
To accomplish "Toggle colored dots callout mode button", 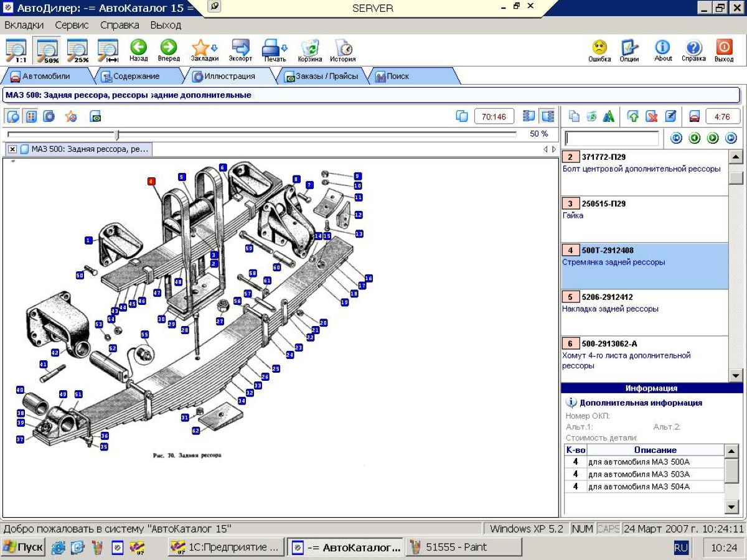I will 31,116.
